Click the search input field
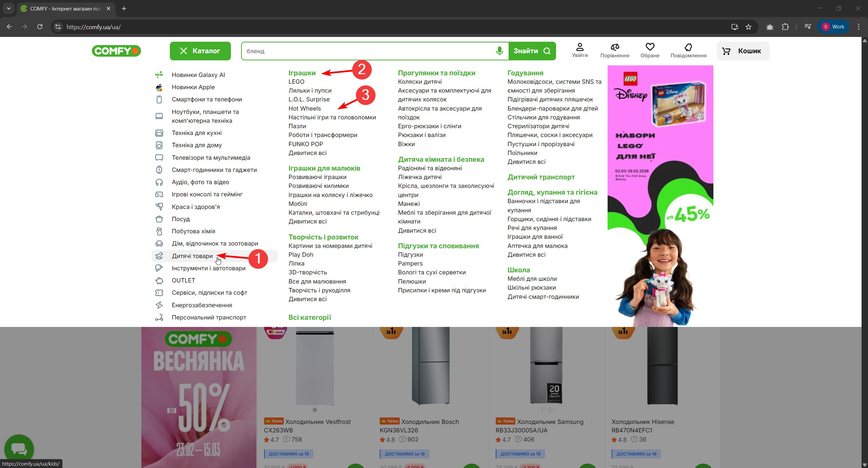This screenshot has height=468, width=868. (366, 51)
